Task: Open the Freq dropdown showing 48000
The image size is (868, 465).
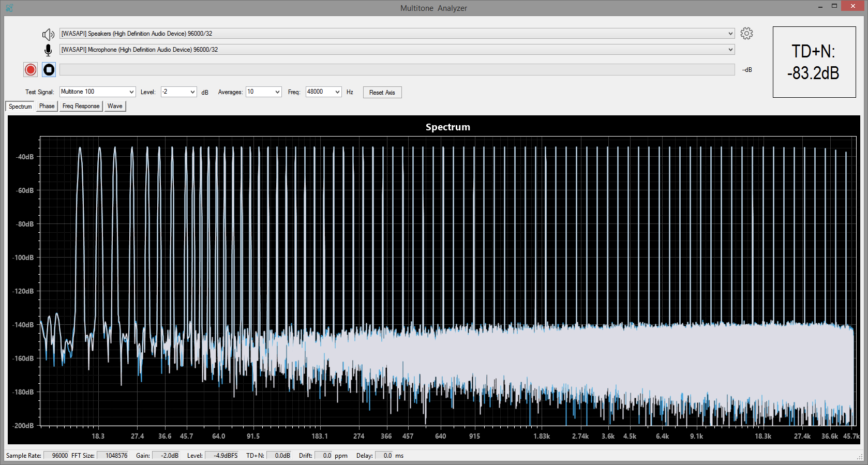Action: [x=323, y=92]
